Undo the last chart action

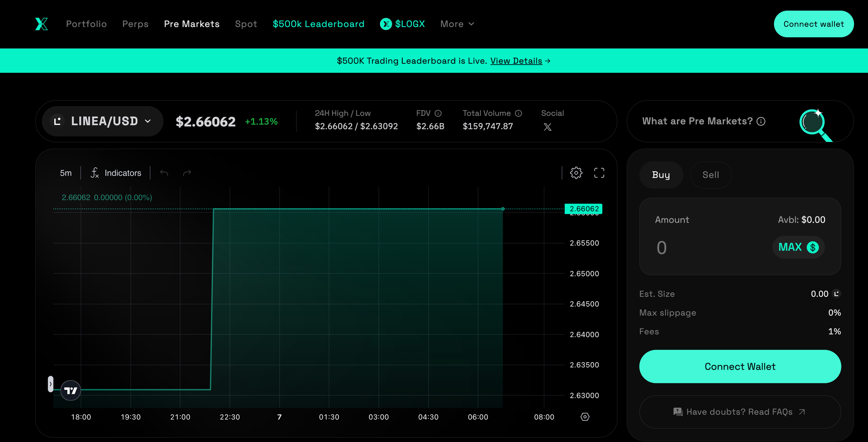(x=164, y=173)
